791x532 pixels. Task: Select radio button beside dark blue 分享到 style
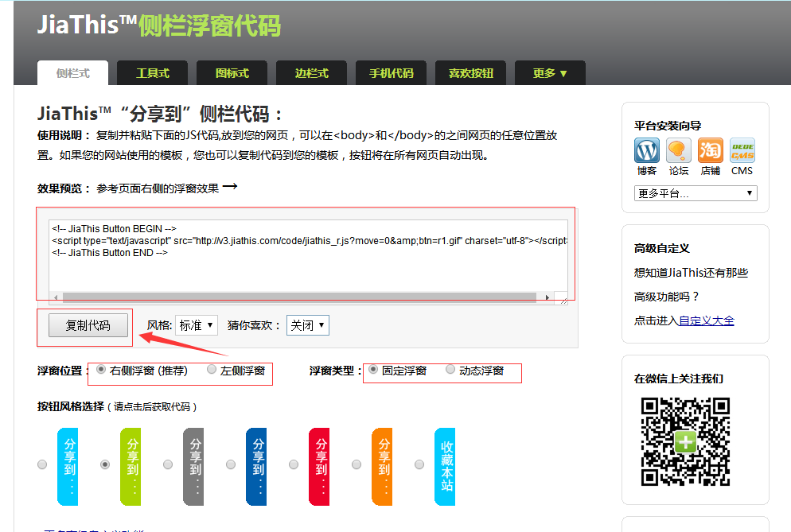point(231,464)
